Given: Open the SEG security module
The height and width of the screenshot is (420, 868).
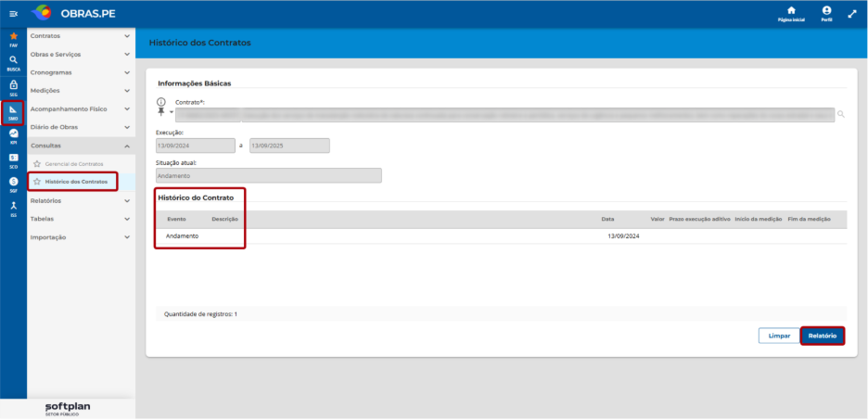Looking at the screenshot, I should [14, 88].
